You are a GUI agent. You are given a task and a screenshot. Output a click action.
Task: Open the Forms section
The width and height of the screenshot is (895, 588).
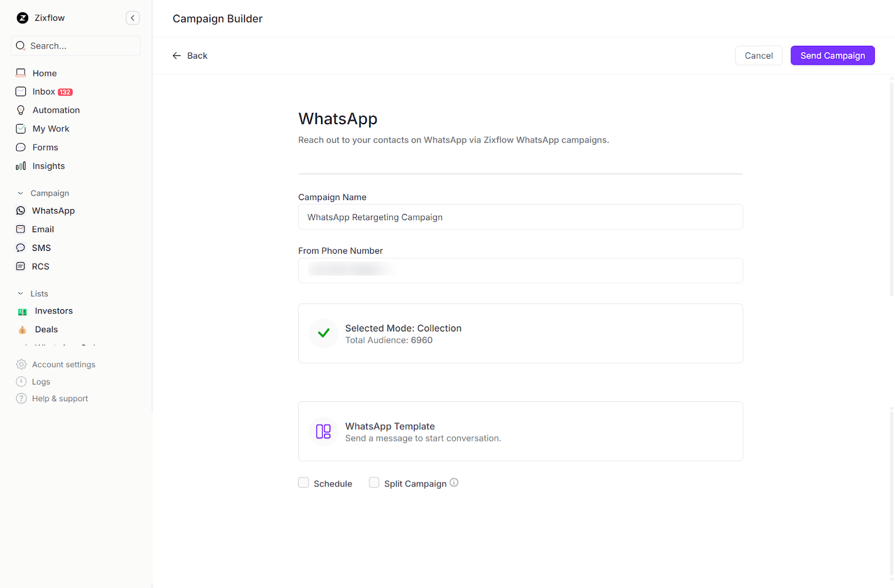45,147
